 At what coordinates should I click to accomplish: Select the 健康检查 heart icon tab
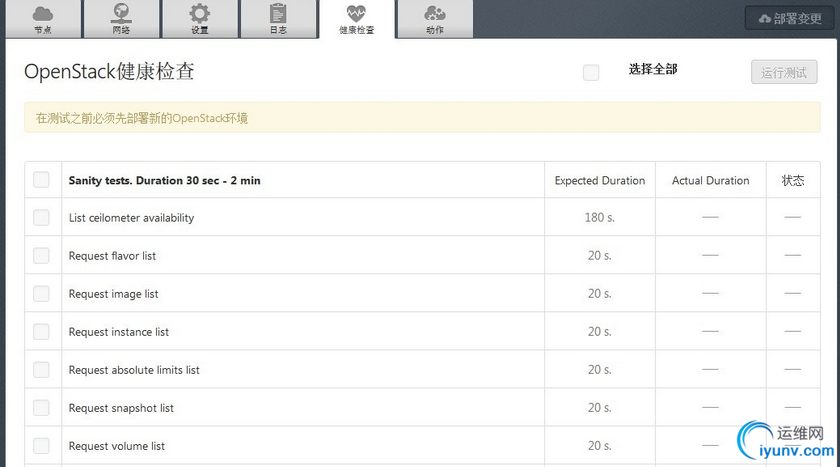[x=357, y=19]
